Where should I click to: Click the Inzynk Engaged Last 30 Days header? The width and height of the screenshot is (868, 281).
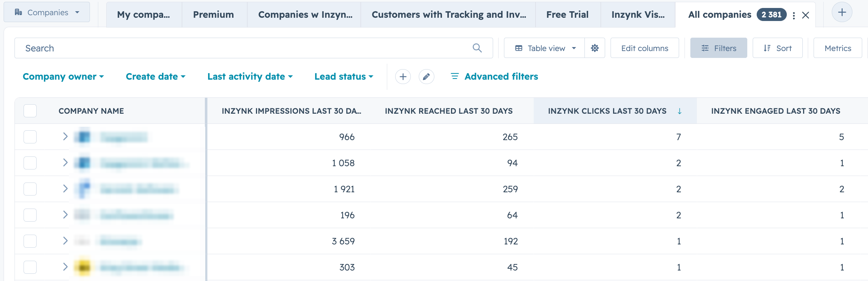776,111
